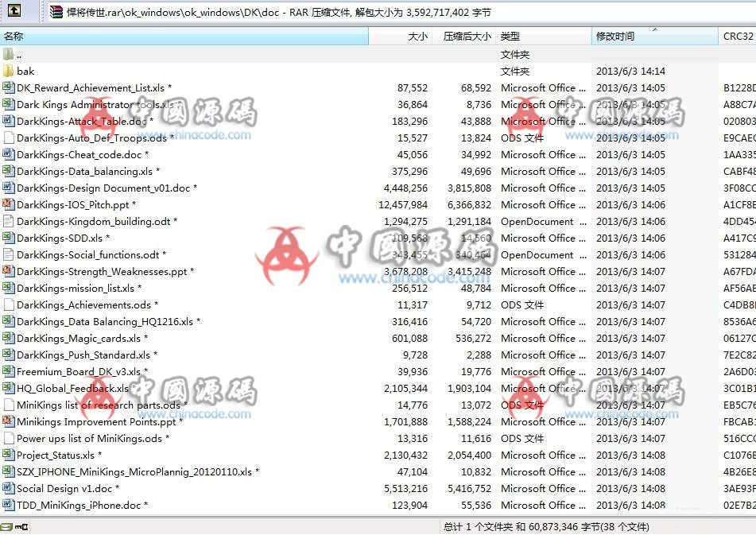Click date 2013/6/3 14:14 of bak folder
This screenshot has height=535, width=756.
coord(630,72)
